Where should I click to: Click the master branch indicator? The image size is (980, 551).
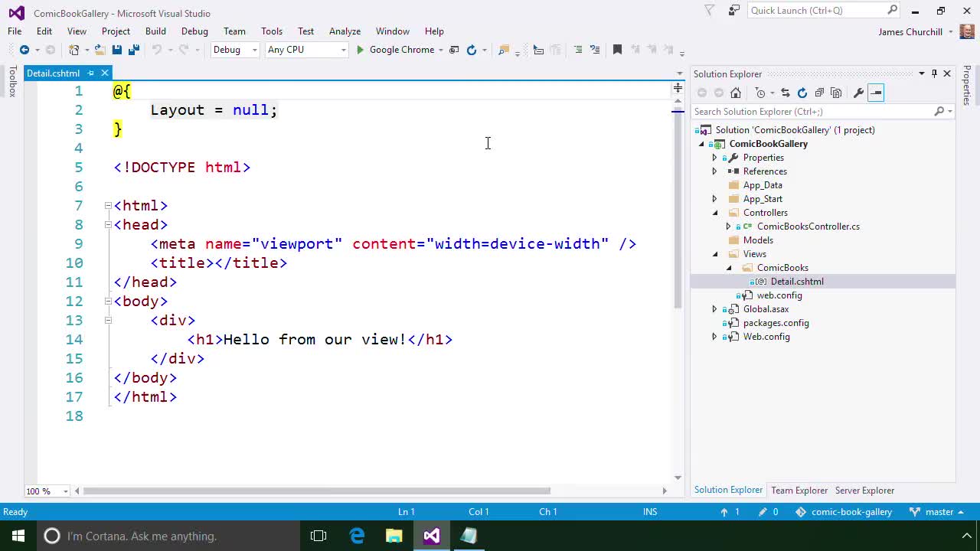tap(939, 511)
